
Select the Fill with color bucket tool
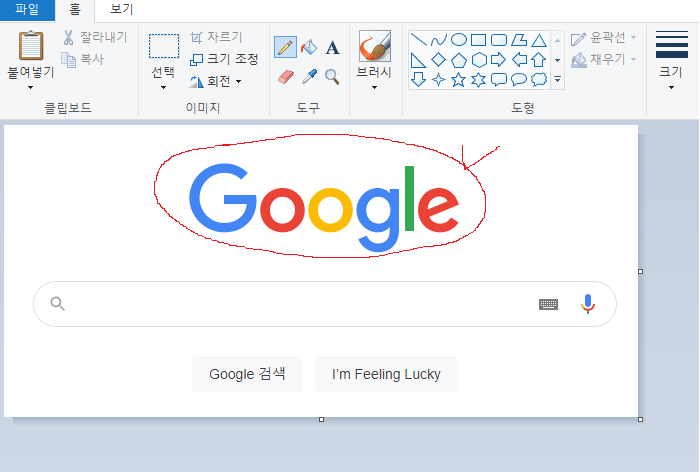pos(309,47)
